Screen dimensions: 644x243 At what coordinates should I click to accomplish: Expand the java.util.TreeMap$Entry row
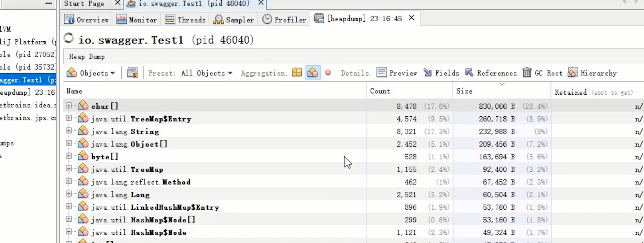pyautogui.click(x=69, y=118)
